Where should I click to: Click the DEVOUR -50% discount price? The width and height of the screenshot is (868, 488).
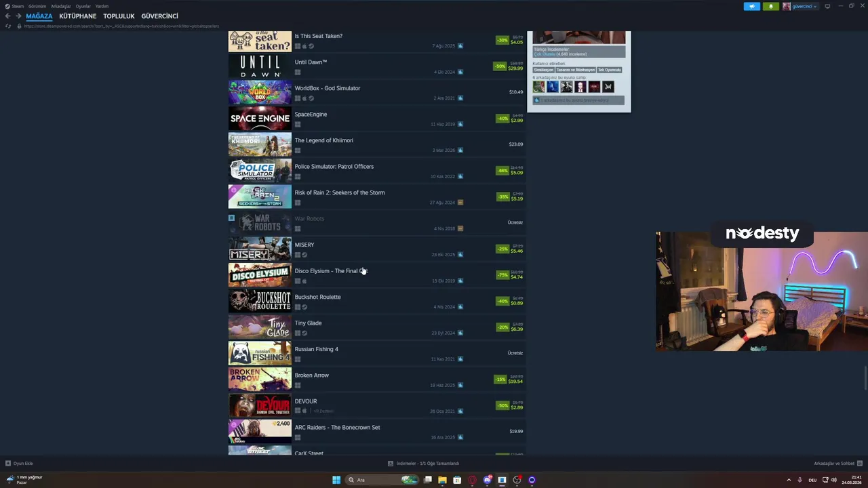(509, 405)
